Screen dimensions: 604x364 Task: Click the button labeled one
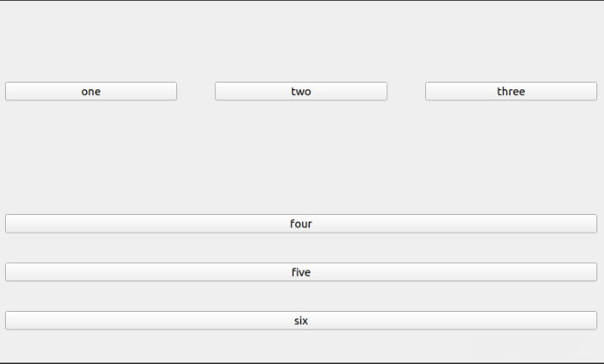91,91
